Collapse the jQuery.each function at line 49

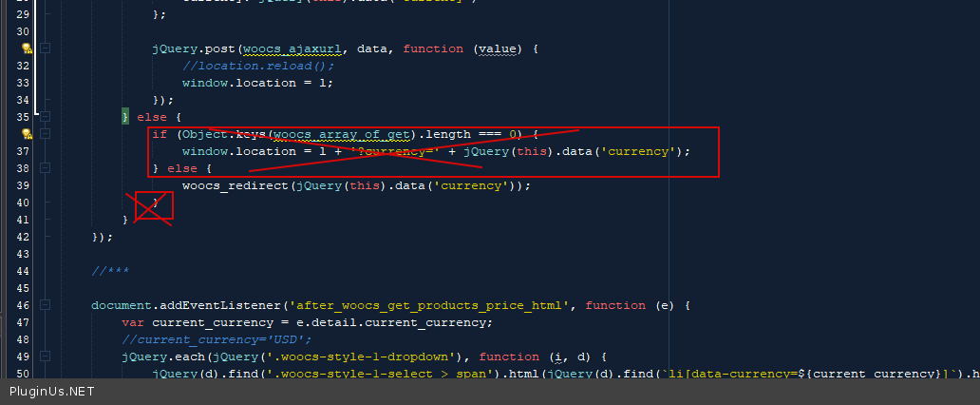(x=45, y=357)
